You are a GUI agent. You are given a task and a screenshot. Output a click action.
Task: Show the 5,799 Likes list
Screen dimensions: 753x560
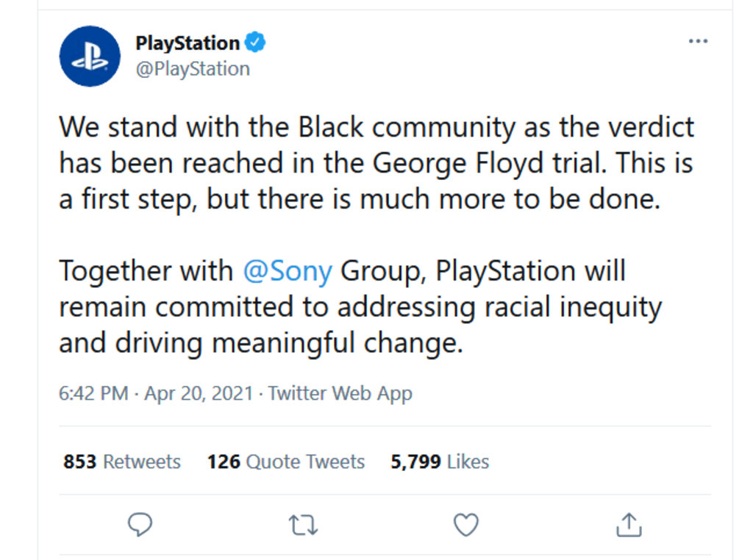click(440, 462)
